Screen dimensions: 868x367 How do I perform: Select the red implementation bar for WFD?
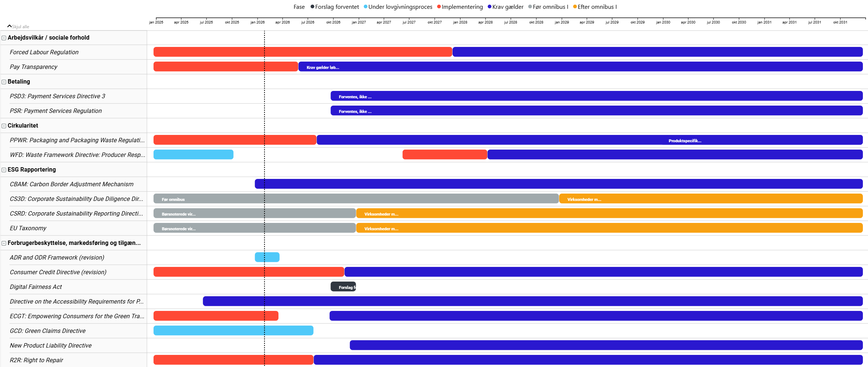(444, 155)
